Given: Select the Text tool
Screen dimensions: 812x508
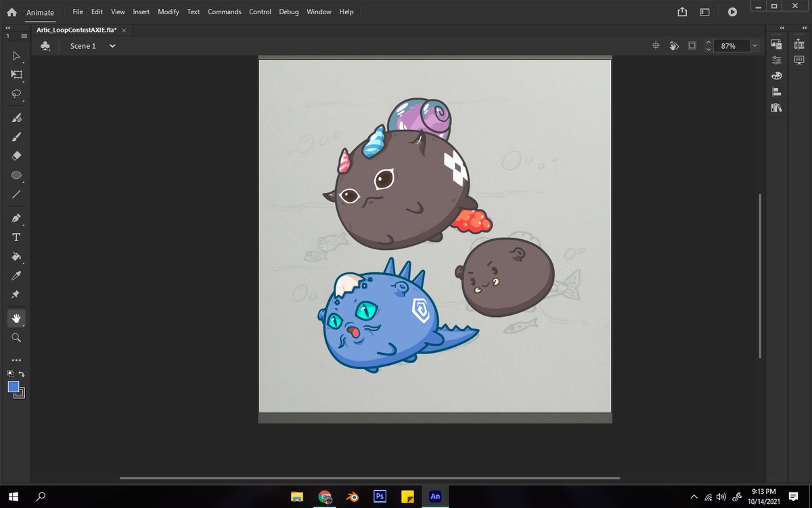Looking at the screenshot, I should point(17,237).
